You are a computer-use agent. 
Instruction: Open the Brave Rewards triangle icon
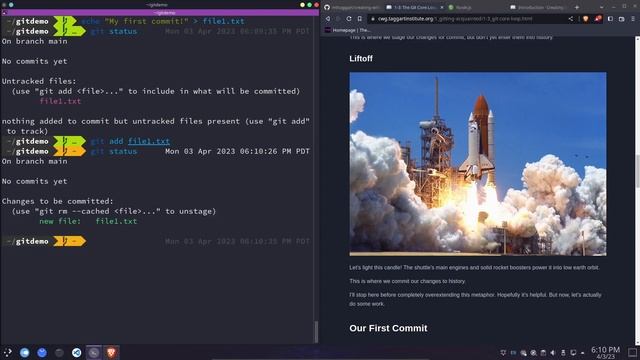click(598, 19)
